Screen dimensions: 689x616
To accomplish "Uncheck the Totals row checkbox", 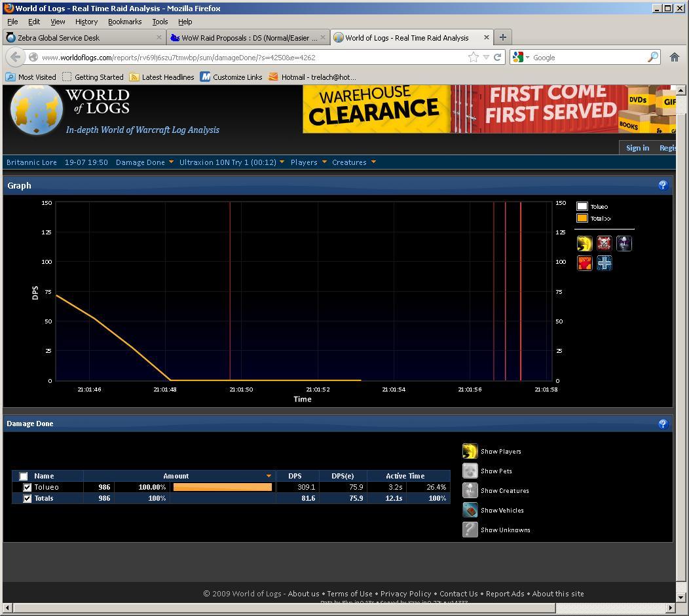I will click(x=27, y=498).
